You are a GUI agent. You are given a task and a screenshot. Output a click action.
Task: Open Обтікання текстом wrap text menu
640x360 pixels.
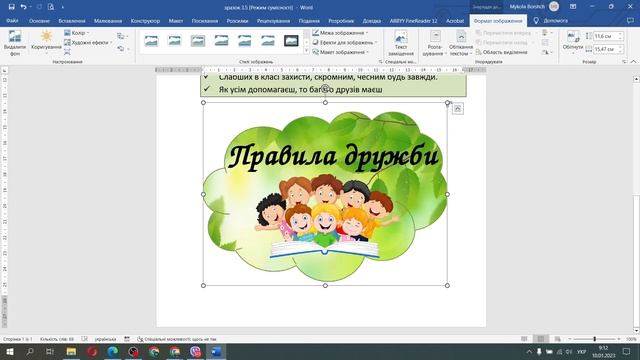461,44
